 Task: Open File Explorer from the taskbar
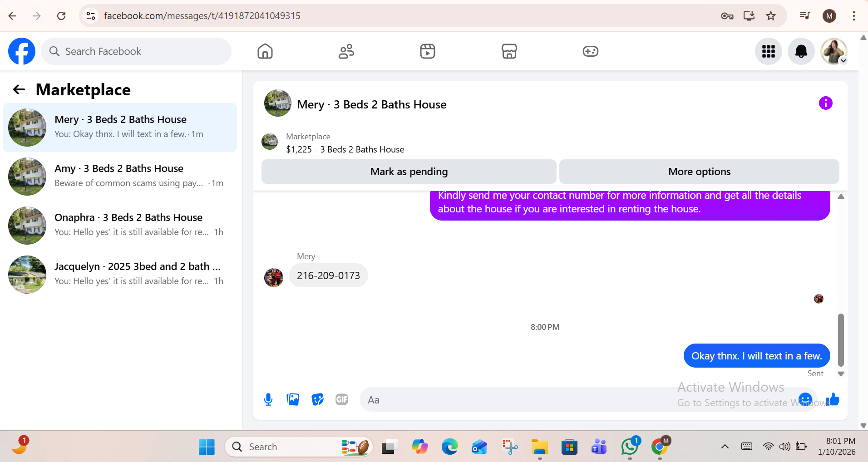pos(540,447)
